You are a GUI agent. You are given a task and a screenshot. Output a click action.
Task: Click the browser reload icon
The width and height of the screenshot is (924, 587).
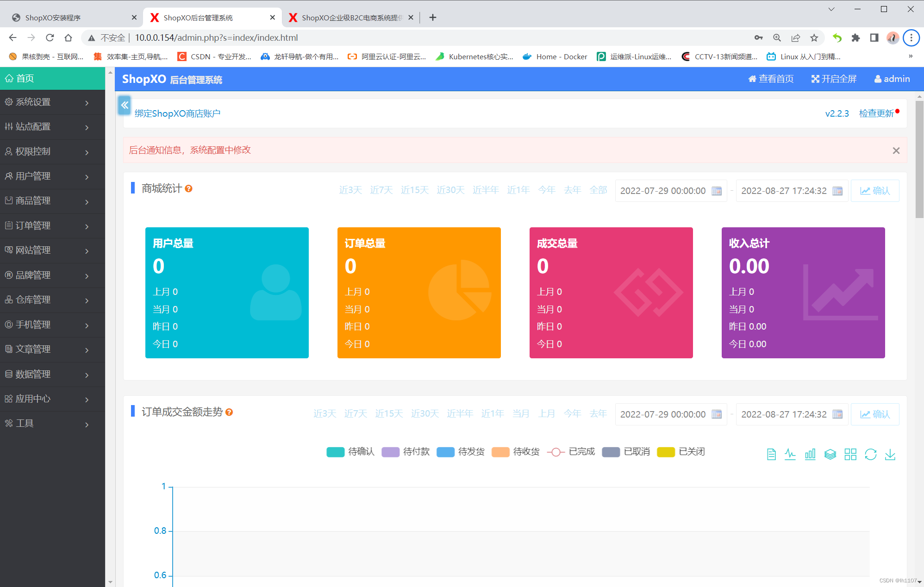[50, 37]
